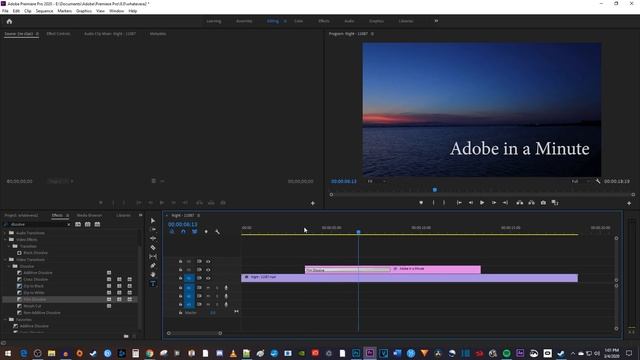640x360 pixels.
Task: Open the Sequence menu
Action: tap(44, 11)
